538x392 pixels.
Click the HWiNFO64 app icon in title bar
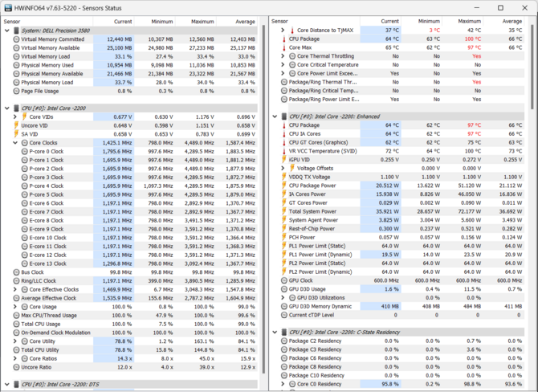click(x=8, y=8)
